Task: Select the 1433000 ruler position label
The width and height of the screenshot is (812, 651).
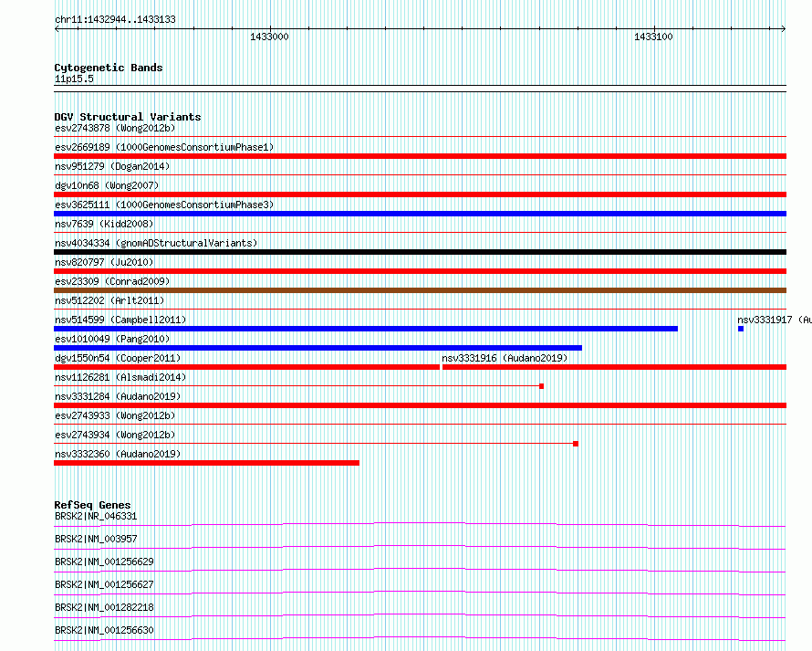Action: coord(269,37)
